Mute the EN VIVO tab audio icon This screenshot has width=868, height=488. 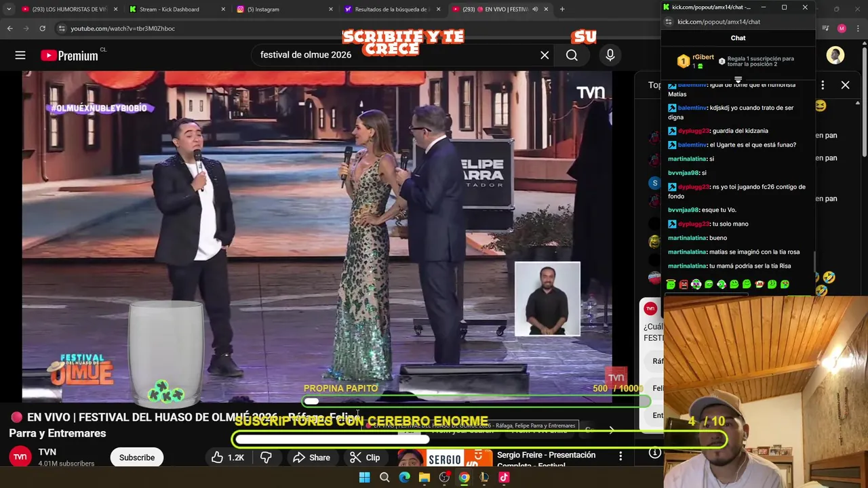click(x=535, y=9)
